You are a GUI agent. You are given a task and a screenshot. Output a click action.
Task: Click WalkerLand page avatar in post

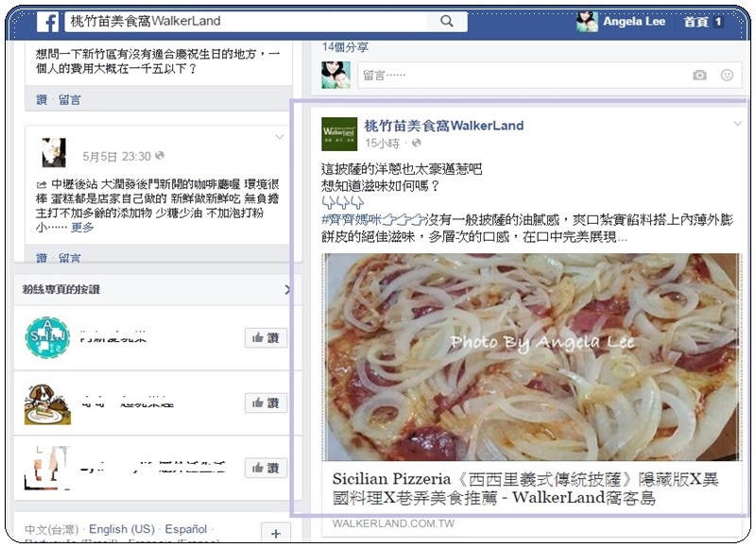(339, 134)
